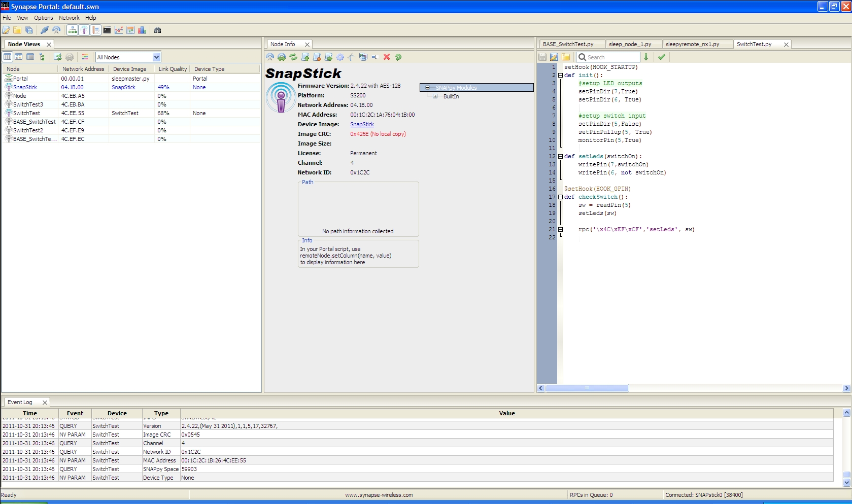Screen dimensions: 852x504
Task: Click the export SNAPpy image icon
Action: (328, 57)
